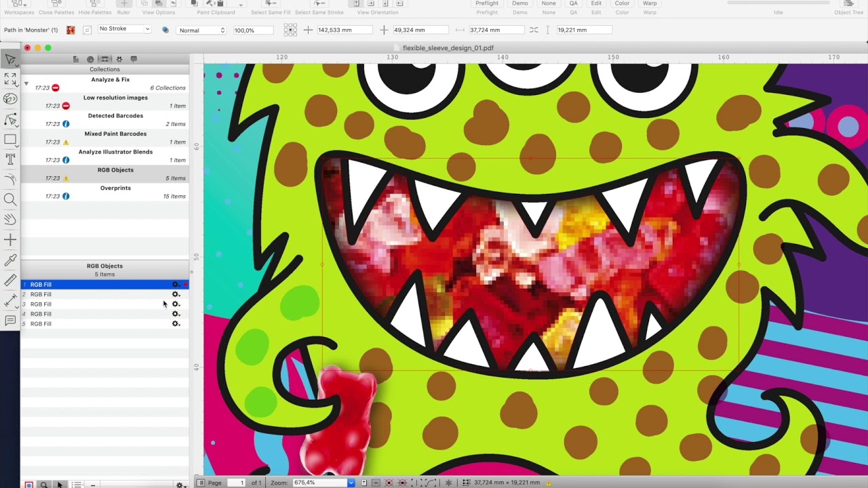Click the monster fill thumbnail in control bar
This screenshot has height=488, width=868.
coord(71,30)
